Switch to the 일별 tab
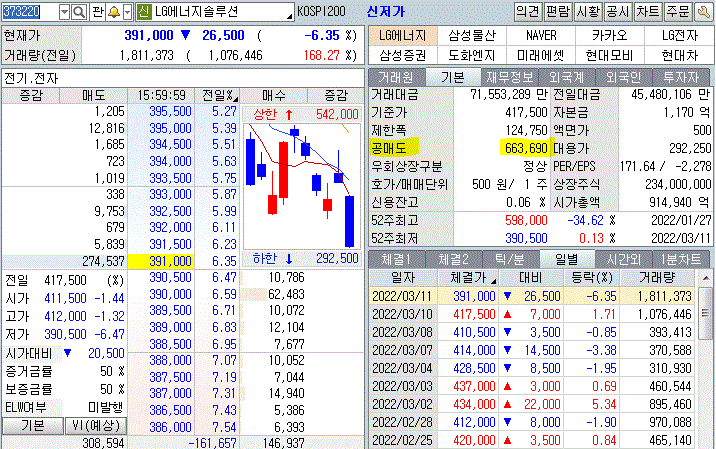The image size is (716, 449). (x=567, y=259)
